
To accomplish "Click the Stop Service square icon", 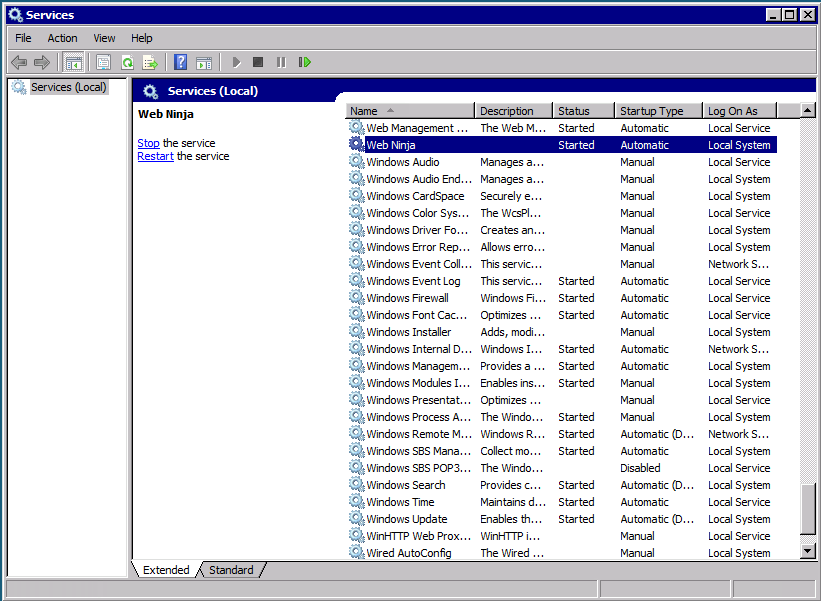I will pos(258,62).
